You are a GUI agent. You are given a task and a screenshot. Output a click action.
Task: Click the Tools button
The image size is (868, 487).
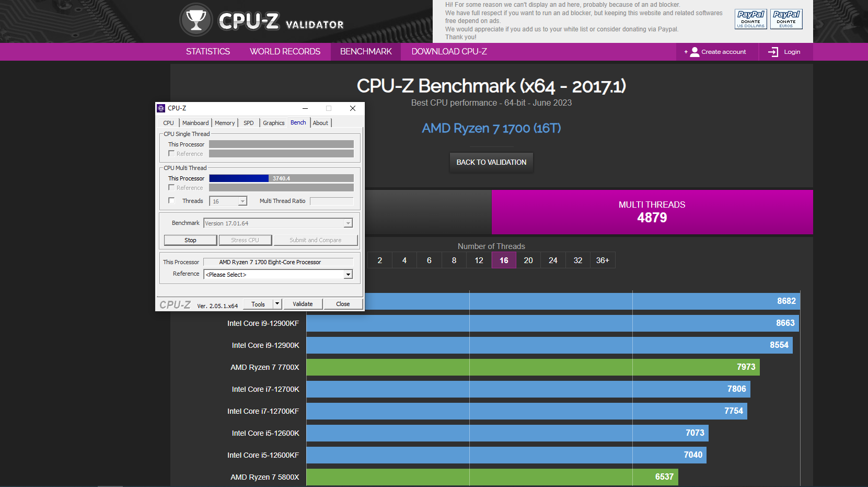(x=258, y=304)
